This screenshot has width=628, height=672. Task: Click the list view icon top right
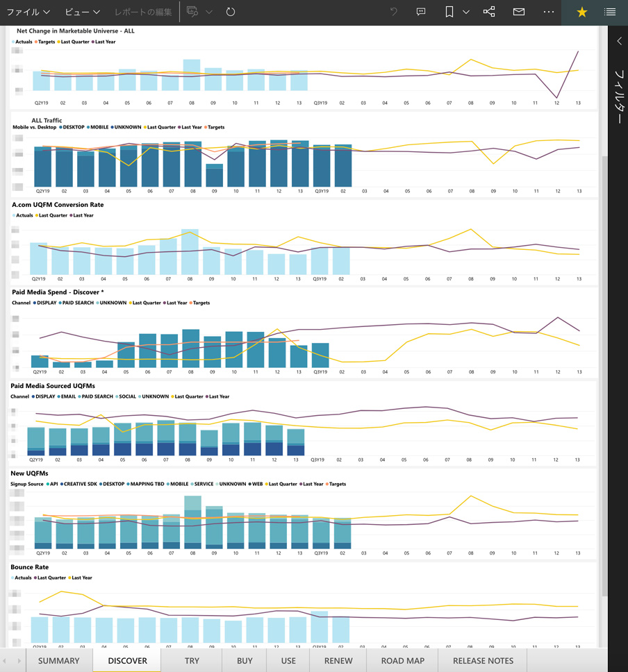click(610, 12)
